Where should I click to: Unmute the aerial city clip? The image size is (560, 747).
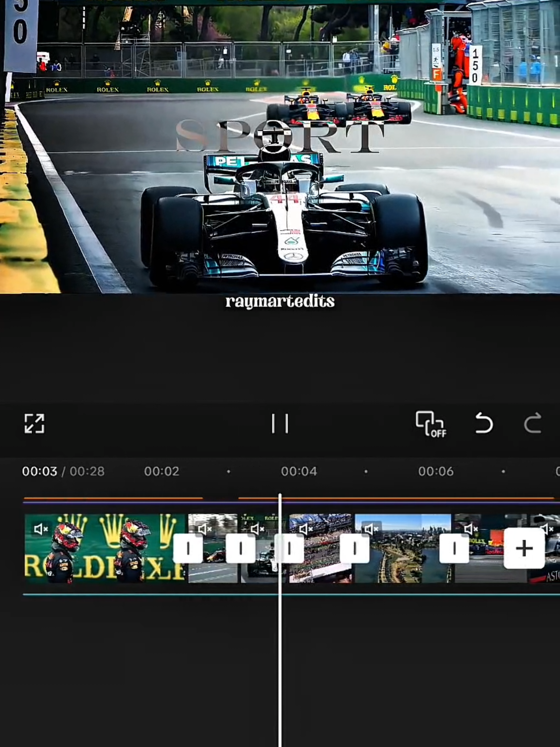coord(371,529)
